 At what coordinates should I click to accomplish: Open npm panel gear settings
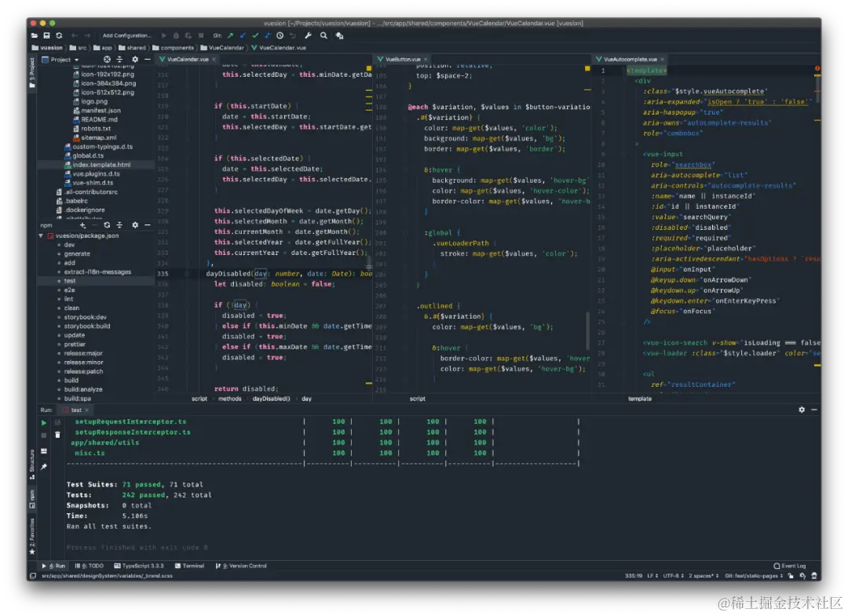135,225
